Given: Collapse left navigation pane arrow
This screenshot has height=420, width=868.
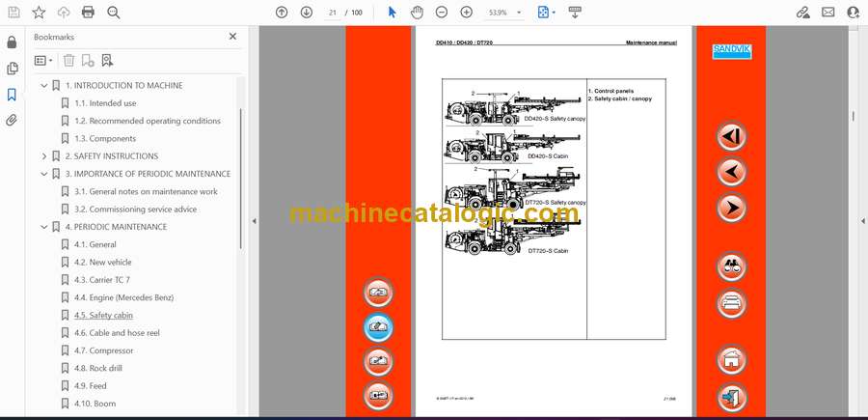Looking at the screenshot, I should [254, 221].
